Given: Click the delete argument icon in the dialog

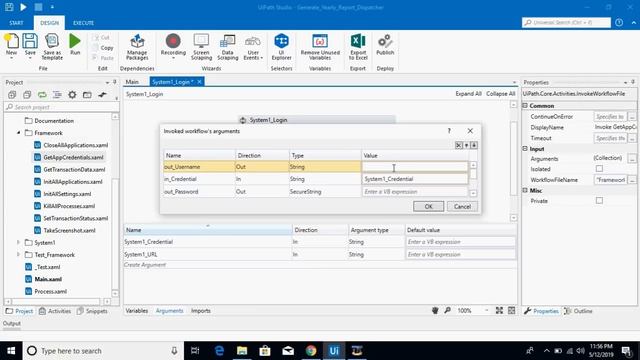Looking at the screenshot, I should coord(459,145).
